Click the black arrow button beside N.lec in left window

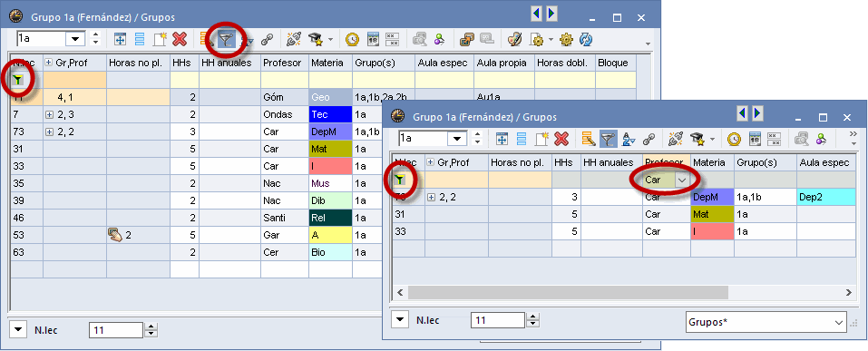click(x=19, y=330)
